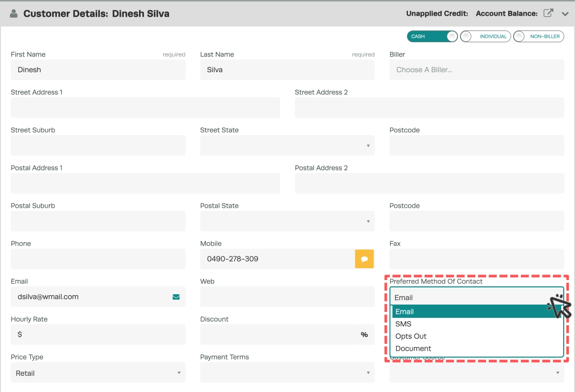Open customer in new window icon
This screenshot has width=575, height=392.
click(x=548, y=13)
